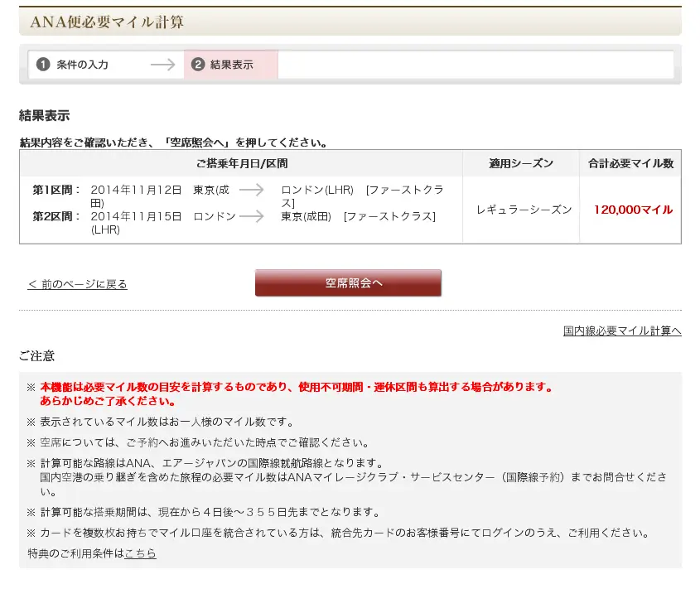Open the こちら award conditions link
The height and width of the screenshot is (589, 700).
coord(140,553)
